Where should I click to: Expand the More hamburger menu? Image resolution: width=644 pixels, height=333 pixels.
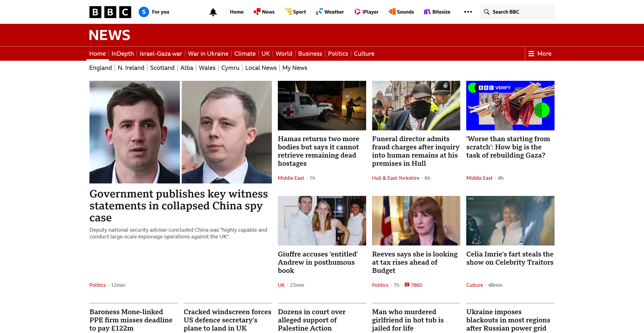pos(540,54)
